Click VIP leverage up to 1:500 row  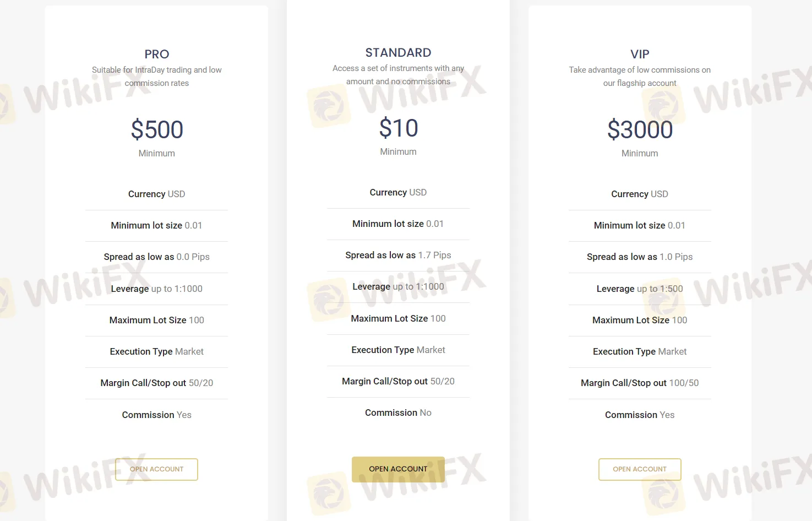[640, 289]
